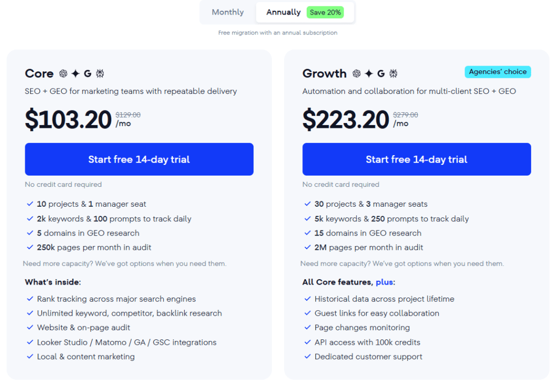Select the Gemini sparkle icon beside Core

(x=76, y=74)
